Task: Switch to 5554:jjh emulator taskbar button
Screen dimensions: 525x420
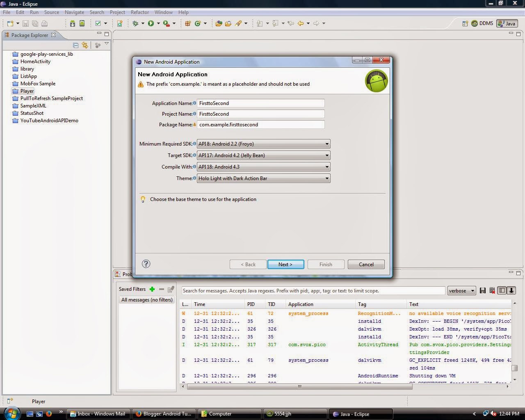Action: pyautogui.click(x=294, y=414)
